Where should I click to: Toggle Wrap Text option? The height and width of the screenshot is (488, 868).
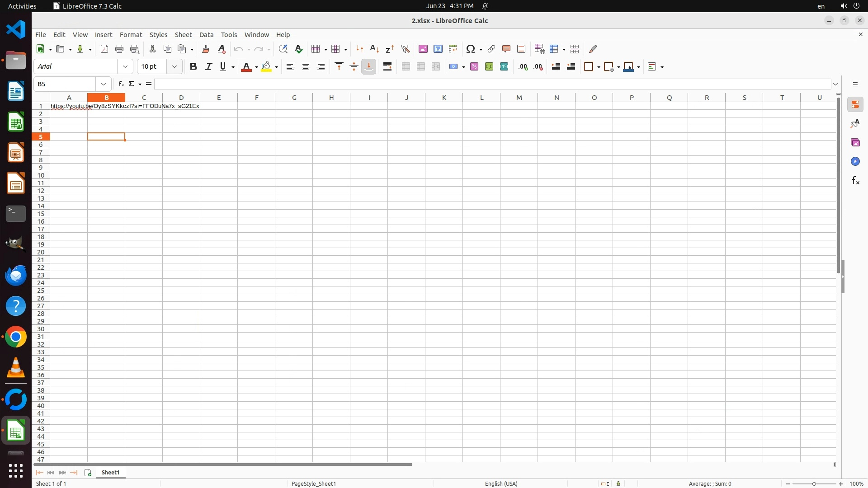coord(387,67)
